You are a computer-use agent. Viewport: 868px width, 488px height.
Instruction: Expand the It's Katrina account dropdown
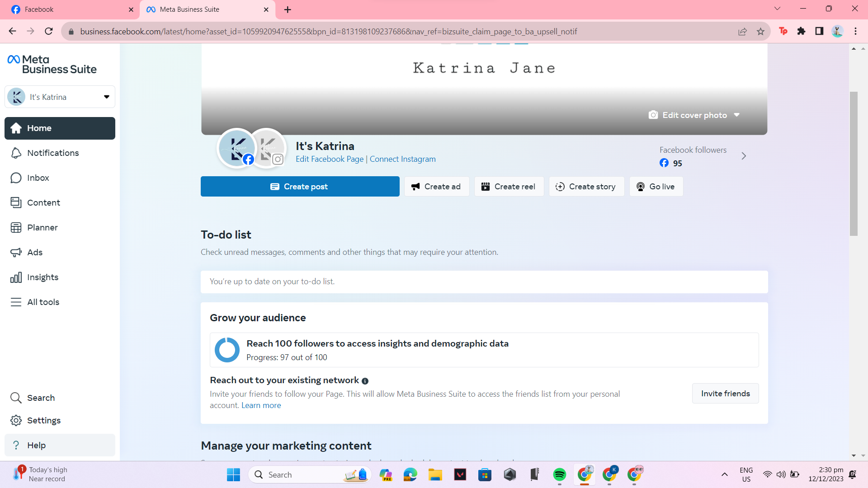click(x=60, y=97)
